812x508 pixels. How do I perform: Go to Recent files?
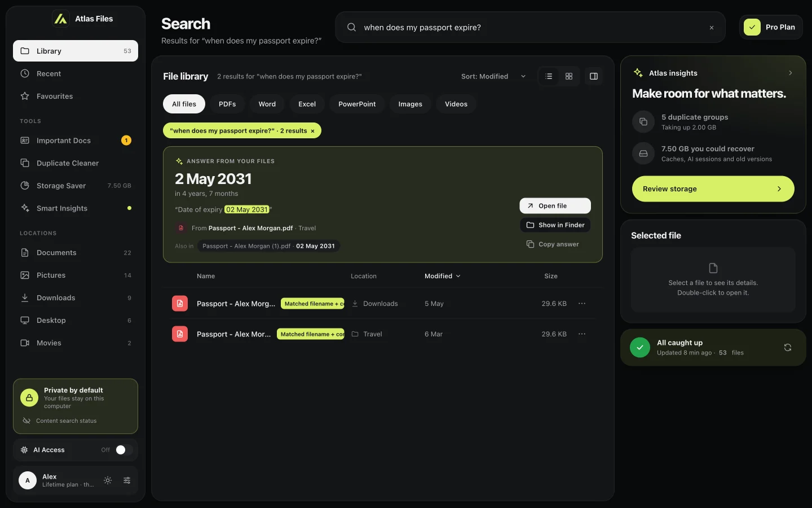click(x=76, y=73)
